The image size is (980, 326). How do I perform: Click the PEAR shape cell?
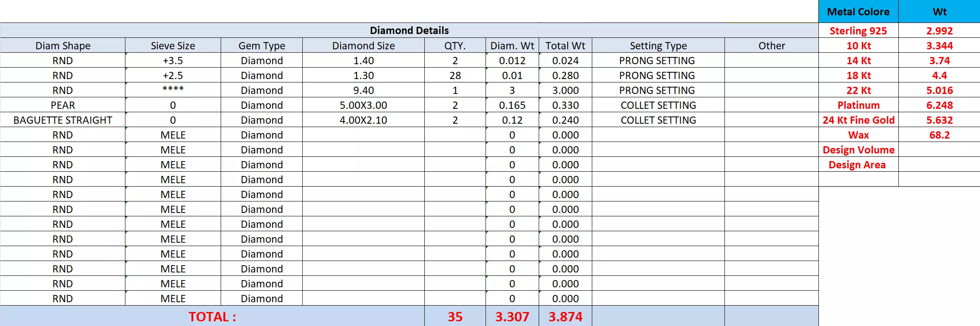click(62, 105)
